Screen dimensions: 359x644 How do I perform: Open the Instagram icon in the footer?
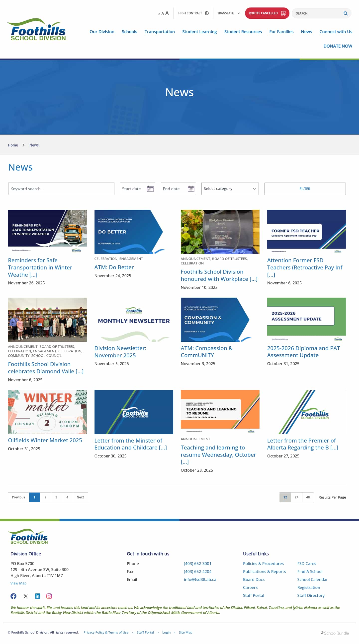tap(49, 596)
